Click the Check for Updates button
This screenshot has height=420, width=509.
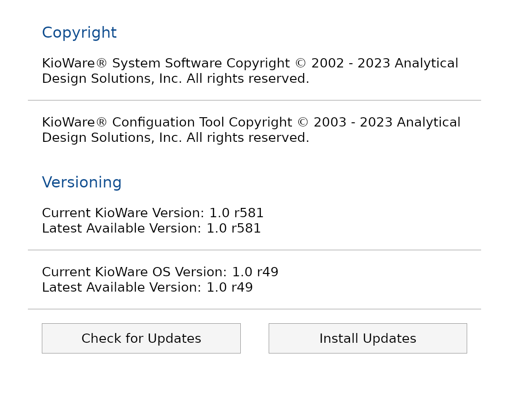[x=141, y=339]
